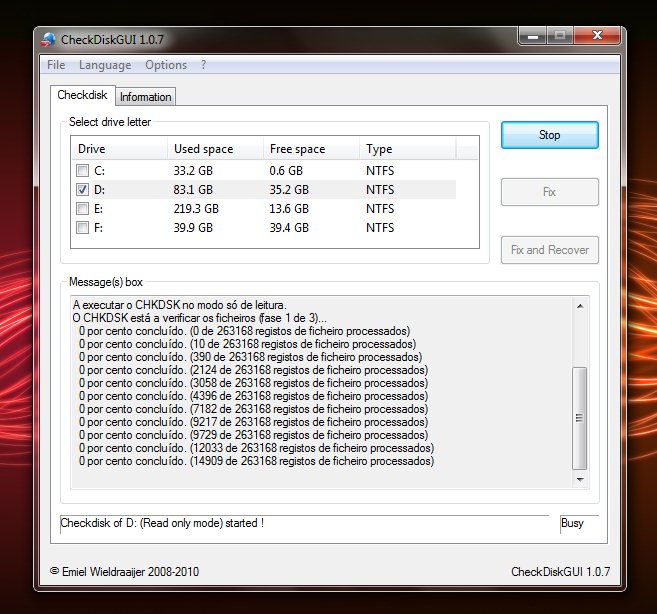Click the NTFS type in the C: row
The image size is (657, 614).
coord(380,171)
